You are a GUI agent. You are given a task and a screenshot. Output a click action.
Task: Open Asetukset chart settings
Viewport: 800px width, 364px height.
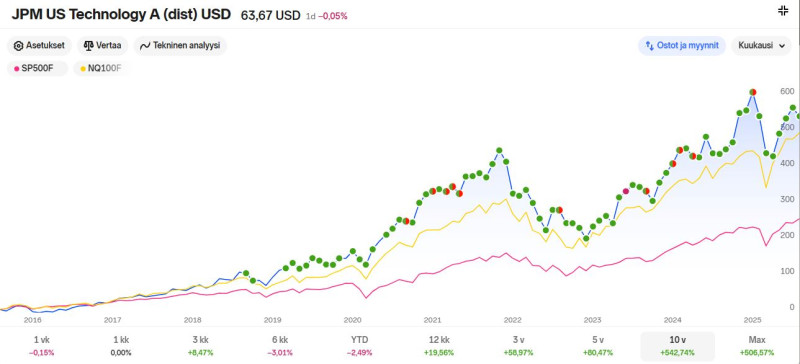tap(39, 45)
